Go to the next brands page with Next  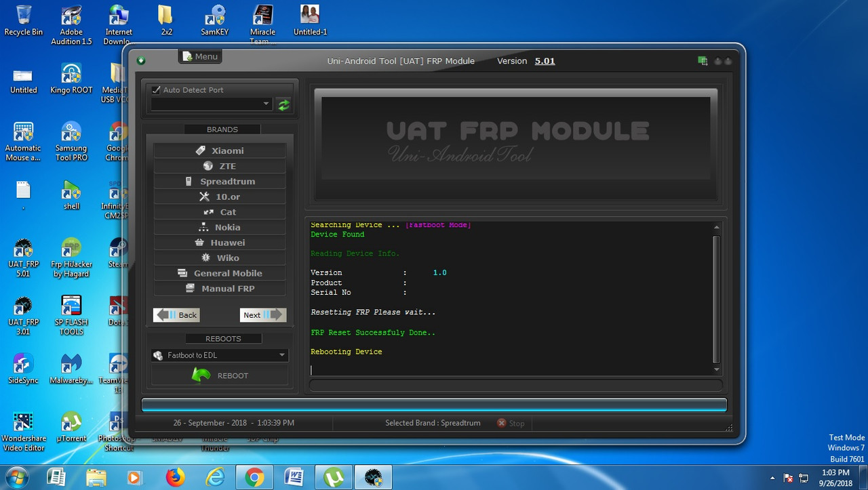[x=263, y=314]
